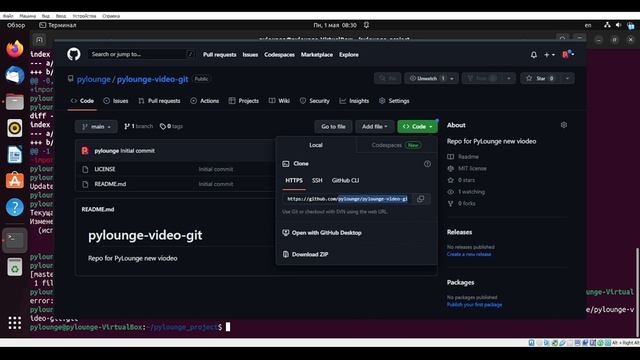The width and height of the screenshot is (640, 360).
Task: Click Download ZIP
Action: pos(305,254)
